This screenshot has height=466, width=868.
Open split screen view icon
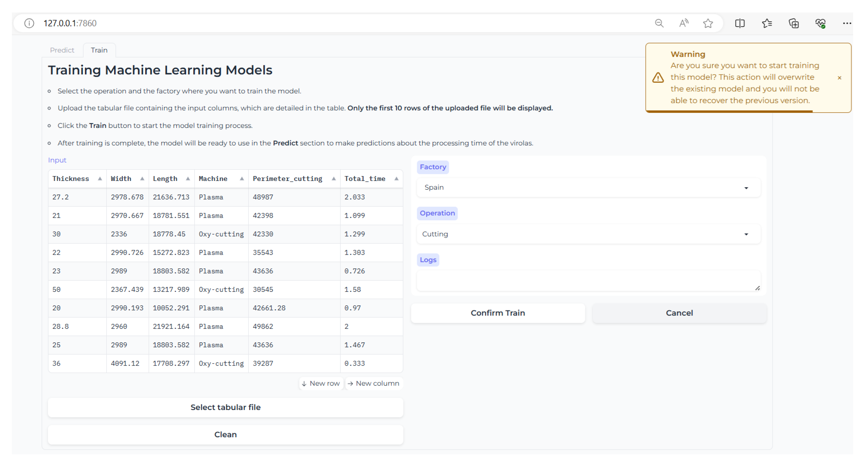740,23
